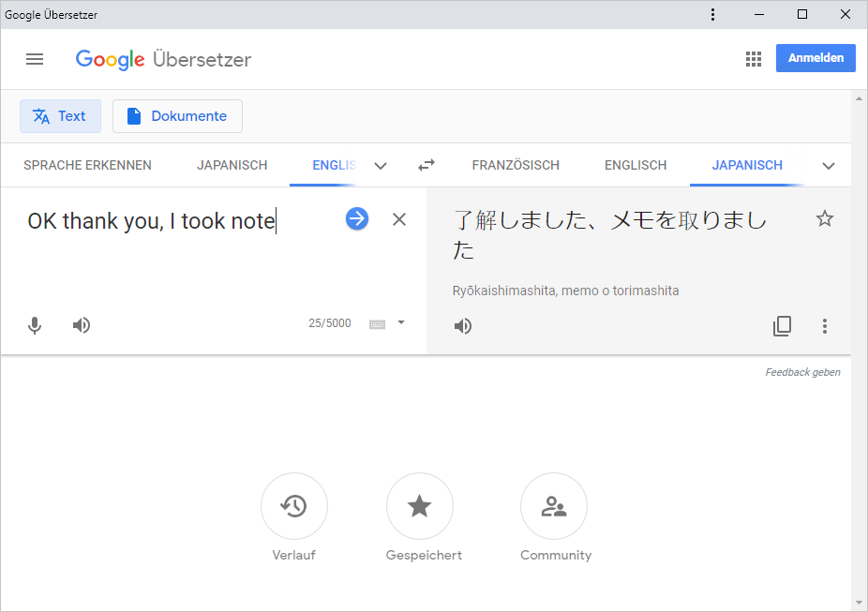868x612 pixels.
Task: Listen to the Japanese translation
Action: (463, 326)
